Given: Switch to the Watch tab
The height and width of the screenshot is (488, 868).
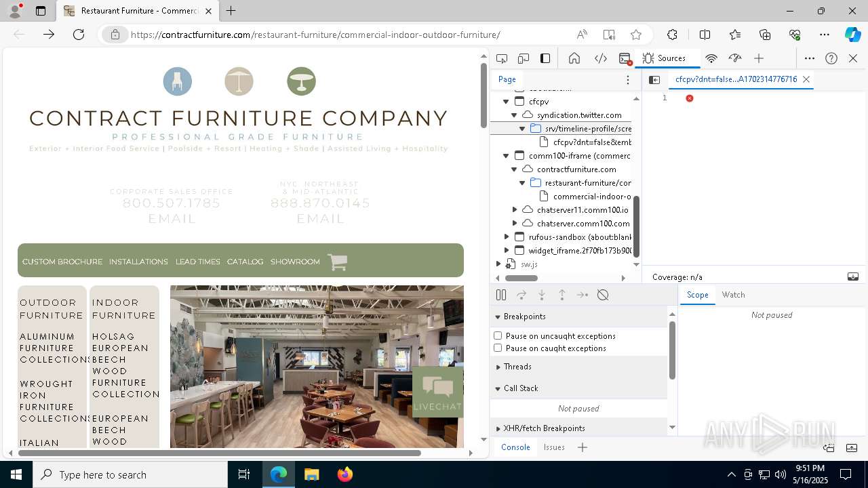Looking at the screenshot, I should click(x=733, y=295).
